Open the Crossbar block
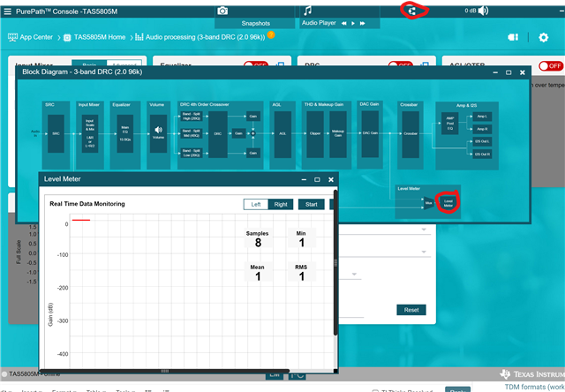565x392 pixels. [x=411, y=134]
